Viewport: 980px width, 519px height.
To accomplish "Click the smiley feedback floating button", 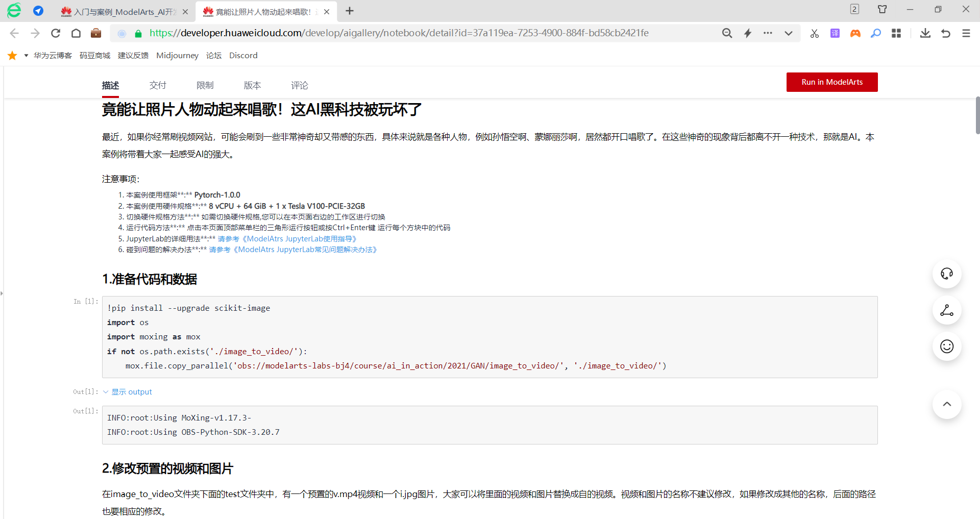I will pos(947,347).
